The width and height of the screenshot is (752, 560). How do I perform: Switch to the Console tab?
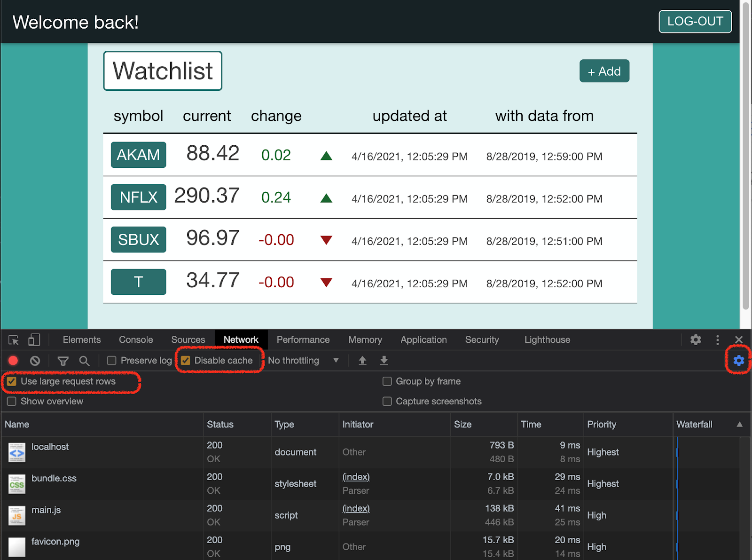pyautogui.click(x=136, y=340)
